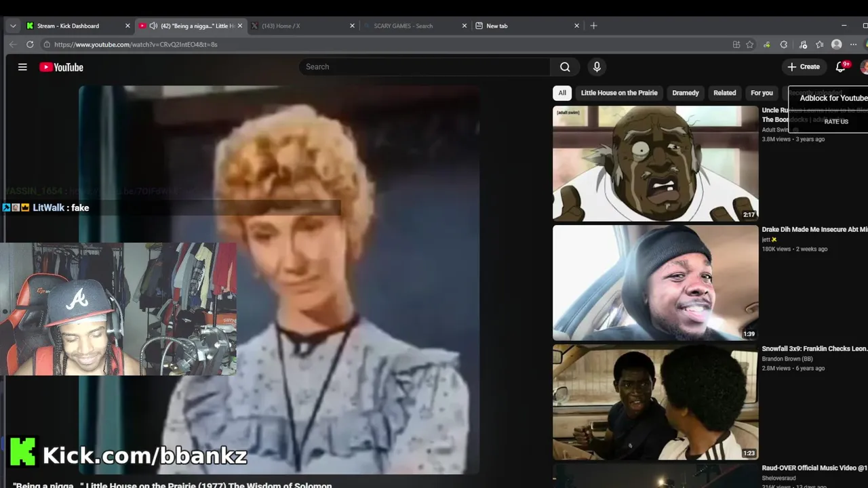The height and width of the screenshot is (488, 868).
Task: Close the SCARY GAMES - Search tab
Action: point(465,26)
